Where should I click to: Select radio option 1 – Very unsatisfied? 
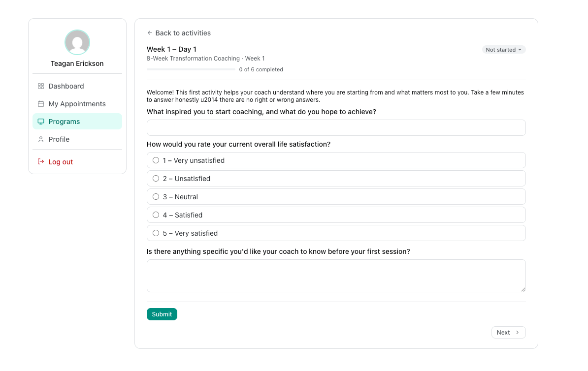tap(156, 160)
